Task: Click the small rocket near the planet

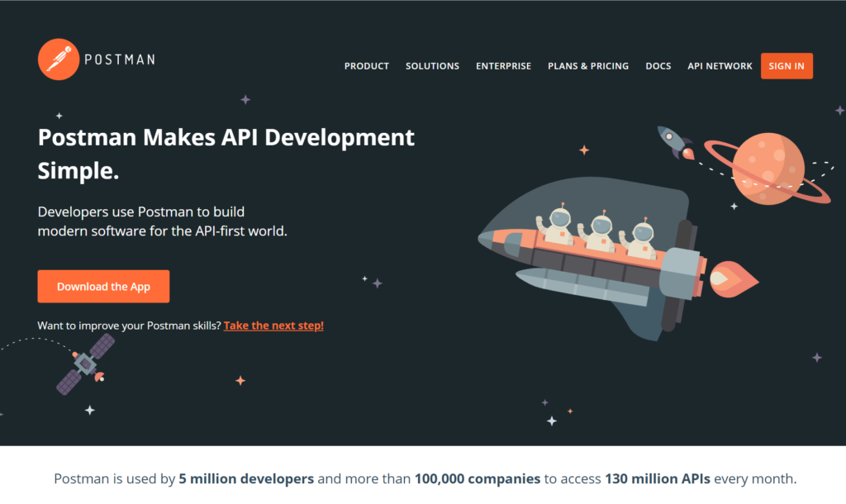Action: pos(675,142)
